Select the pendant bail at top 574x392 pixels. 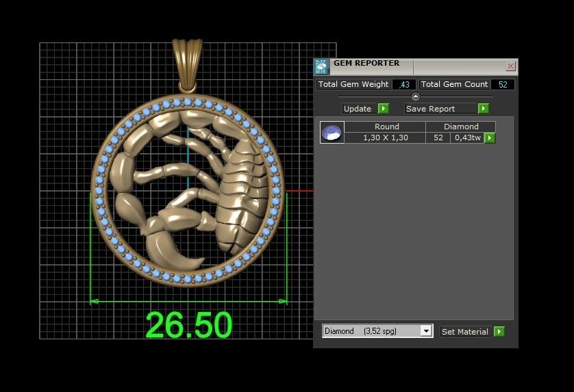coord(187,64)
